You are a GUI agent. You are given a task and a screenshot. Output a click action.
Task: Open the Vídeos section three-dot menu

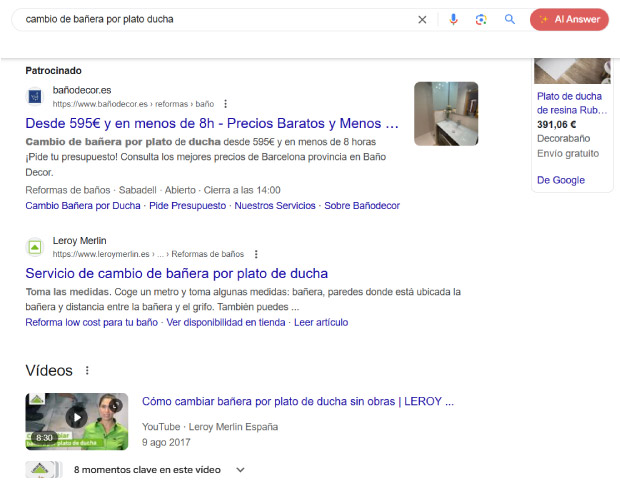click(87, 370)
